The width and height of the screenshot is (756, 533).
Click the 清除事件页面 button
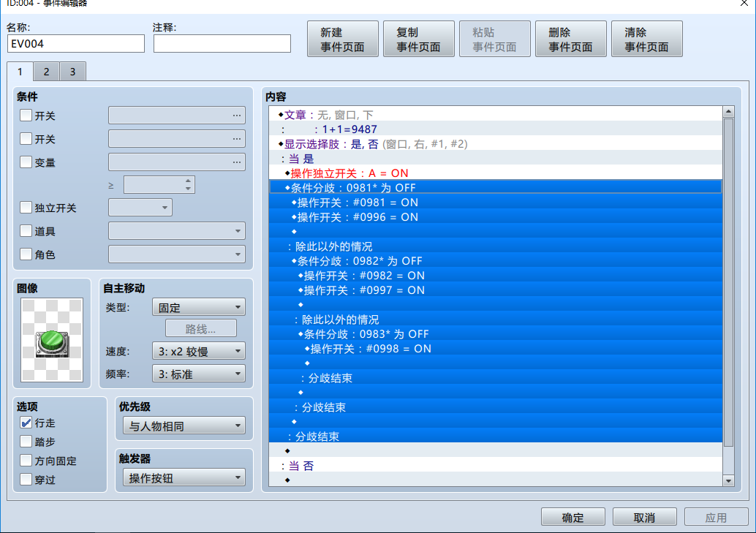click(647, 39)
